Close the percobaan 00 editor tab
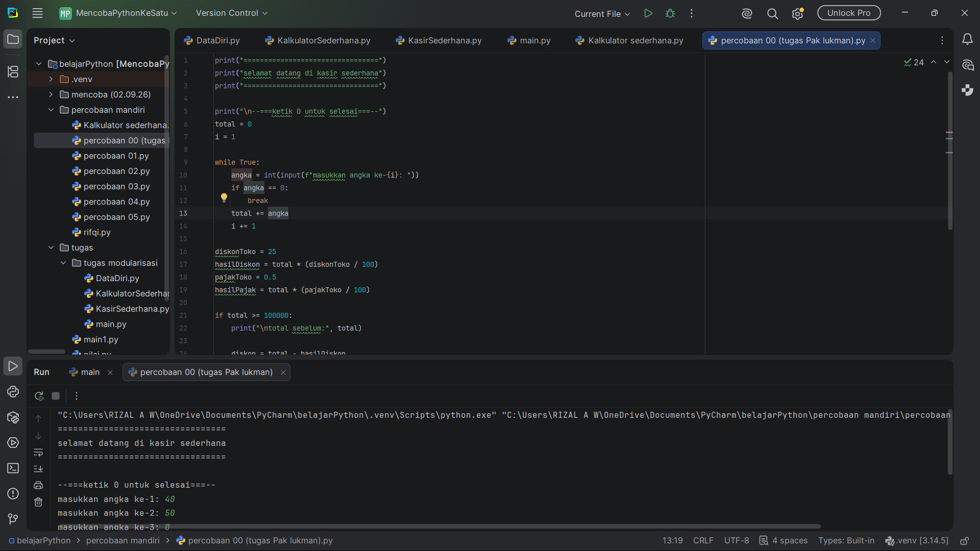 pos(873,41)
